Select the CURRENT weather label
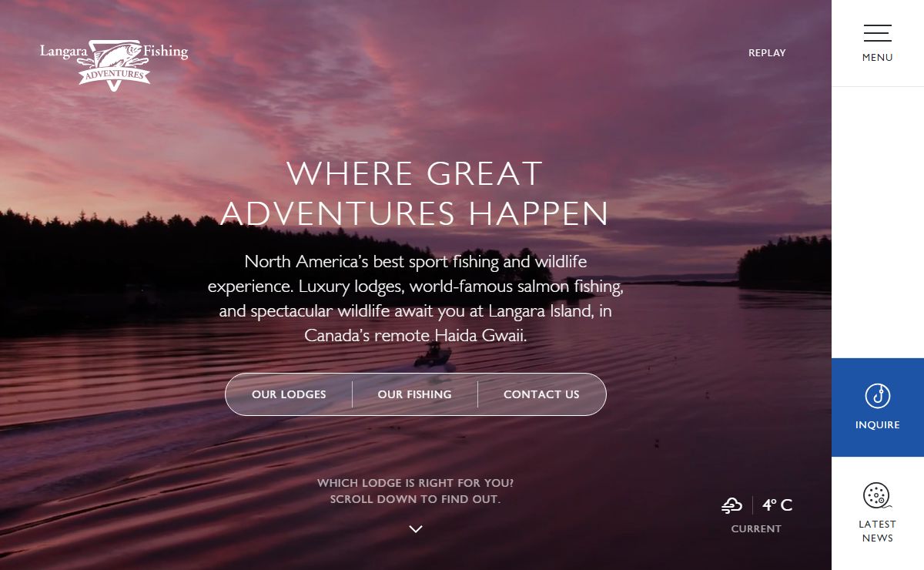The image size is (924, 570). tap(756, 528)
